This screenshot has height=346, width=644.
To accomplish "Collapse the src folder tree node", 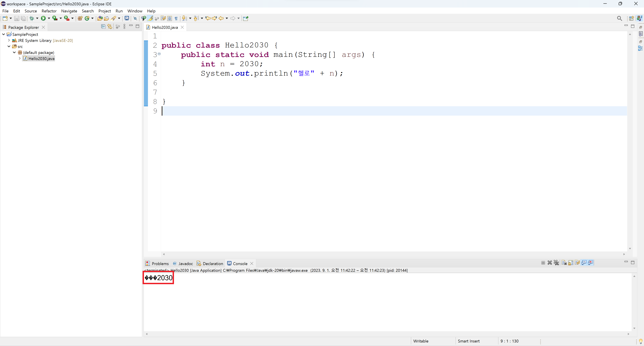I will pos(9,46).
